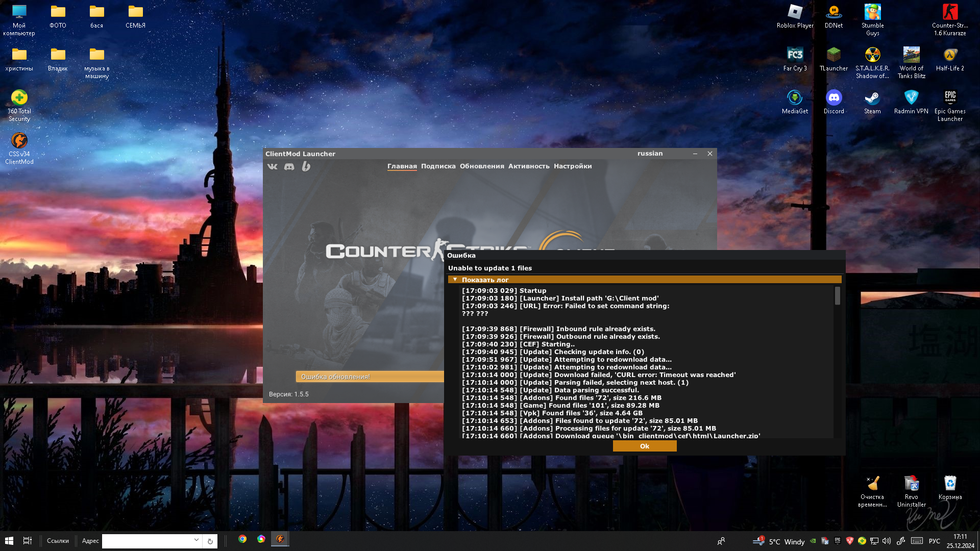
Task: Focus ClientMod launcher taskbar button
Action: coord(280,539)
